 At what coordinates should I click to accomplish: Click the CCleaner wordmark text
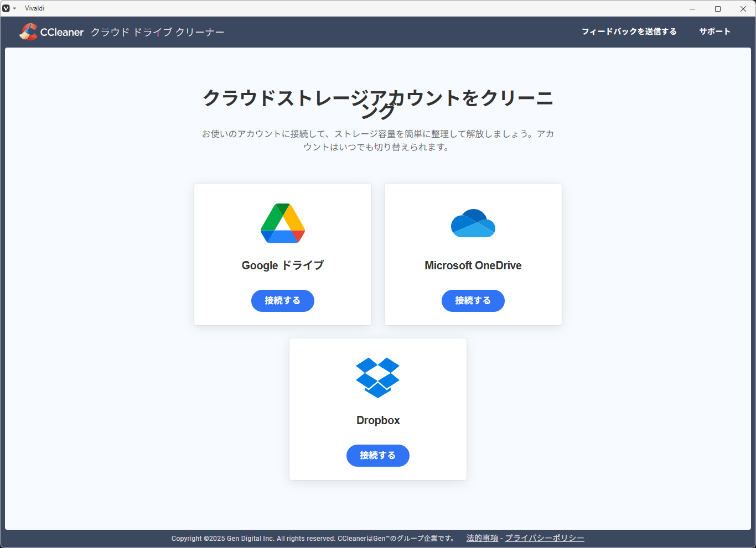coord(62,32)
